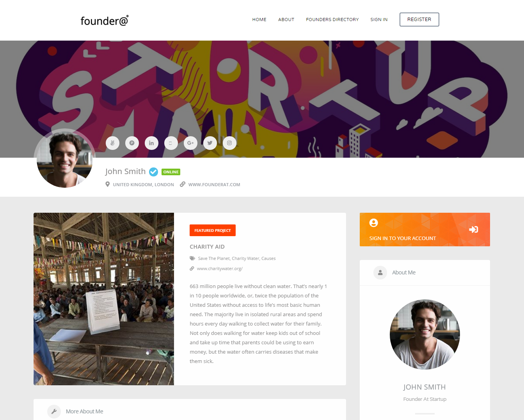
Task: Select Sign In from the top navigation
Action: click(379, 20)
